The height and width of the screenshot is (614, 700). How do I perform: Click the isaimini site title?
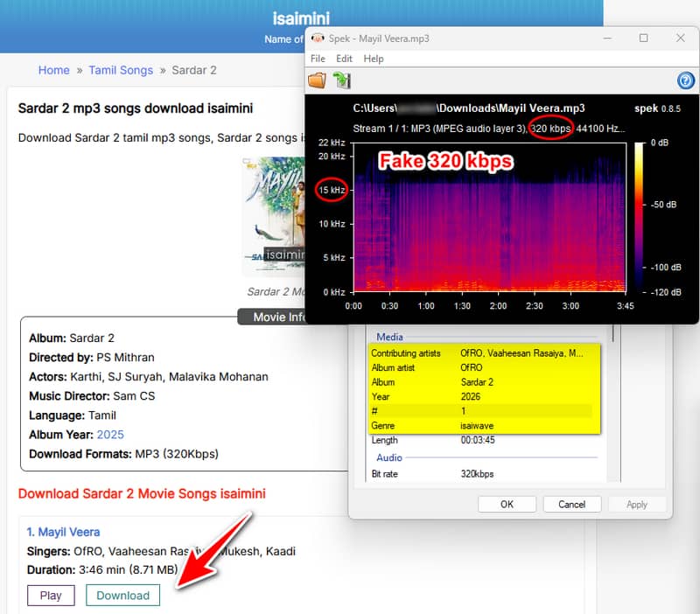point(301,18)
